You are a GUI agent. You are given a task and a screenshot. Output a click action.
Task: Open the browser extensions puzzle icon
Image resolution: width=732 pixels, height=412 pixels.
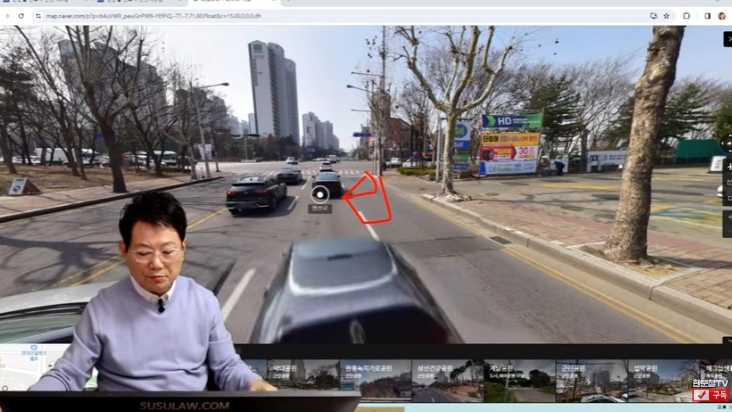point(686,16)
